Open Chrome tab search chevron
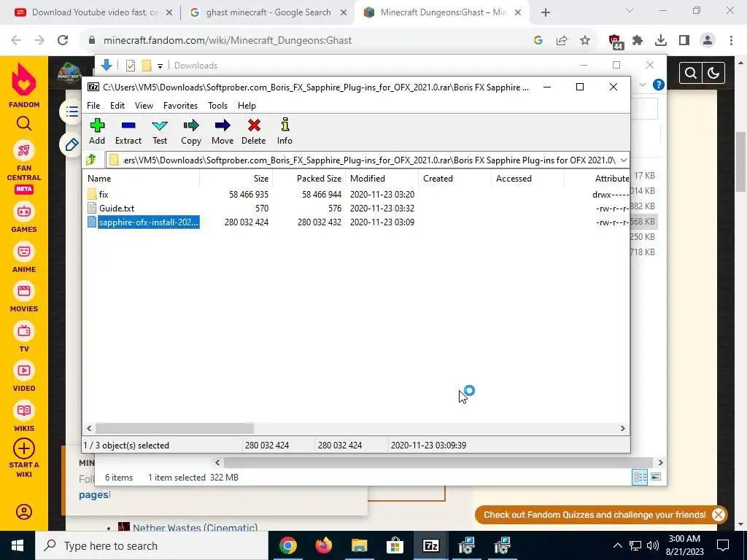This screenshot has height=560, width=747. pyautogui.click(x=630, y=10)
